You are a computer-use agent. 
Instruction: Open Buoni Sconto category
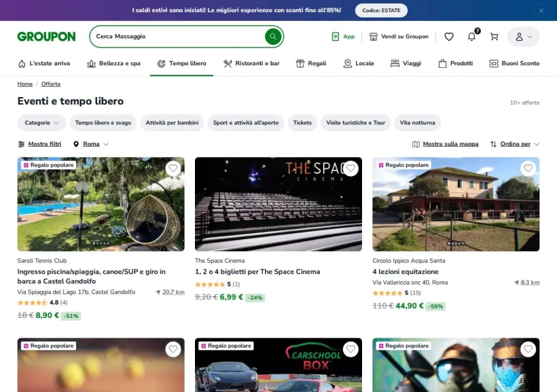click(x=514, y=63)
